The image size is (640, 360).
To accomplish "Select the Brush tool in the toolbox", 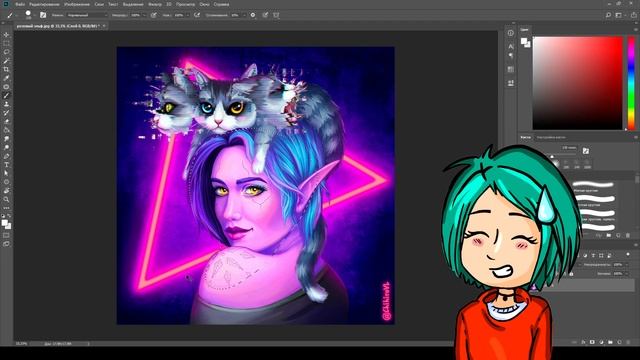I will pyautogui.click(x=6, y=96).
